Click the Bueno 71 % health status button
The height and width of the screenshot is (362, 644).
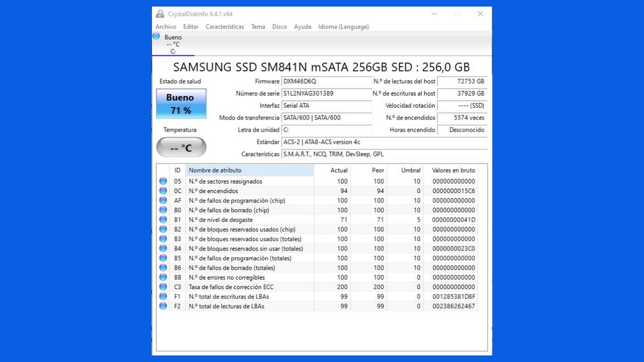pos(181,104)
